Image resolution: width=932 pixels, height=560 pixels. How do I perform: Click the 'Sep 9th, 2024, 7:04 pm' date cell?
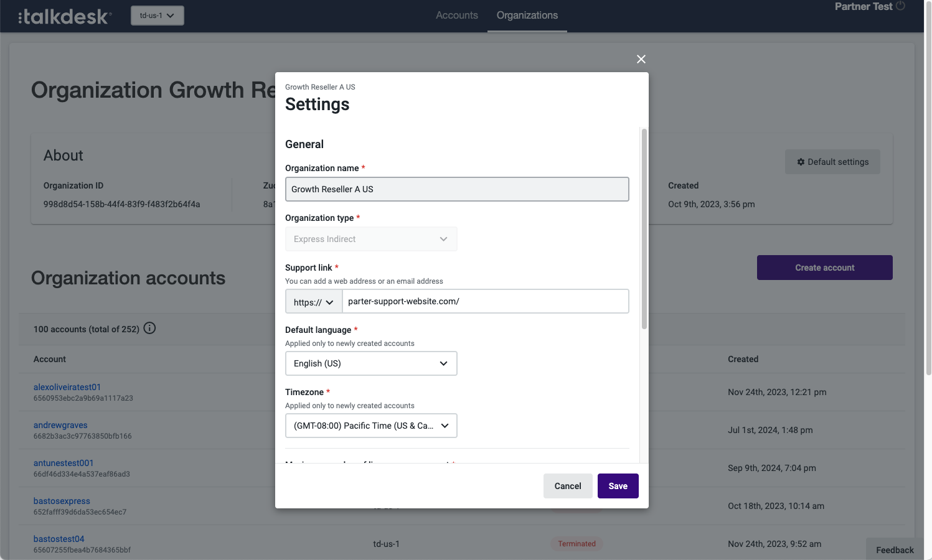(x=772, y=468)
